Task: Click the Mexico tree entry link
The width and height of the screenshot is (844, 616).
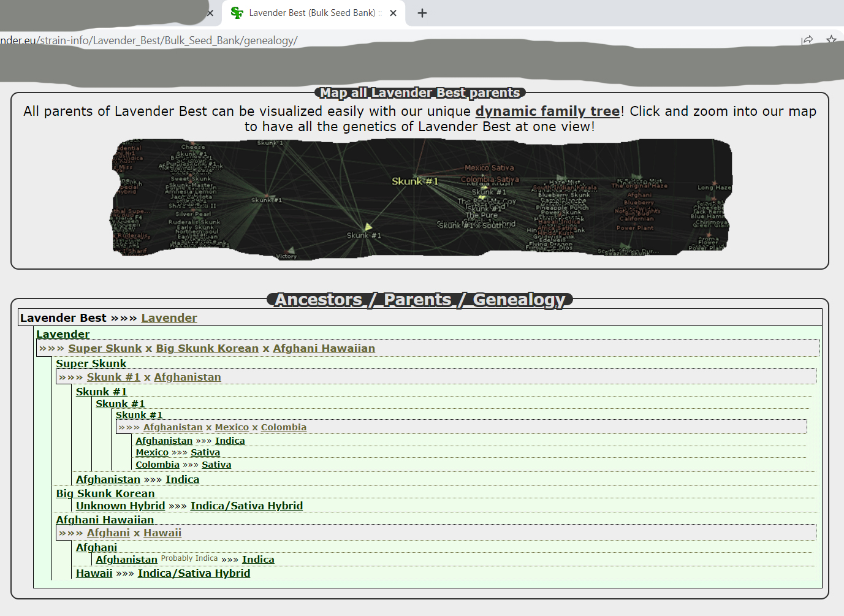Action: 152,452
